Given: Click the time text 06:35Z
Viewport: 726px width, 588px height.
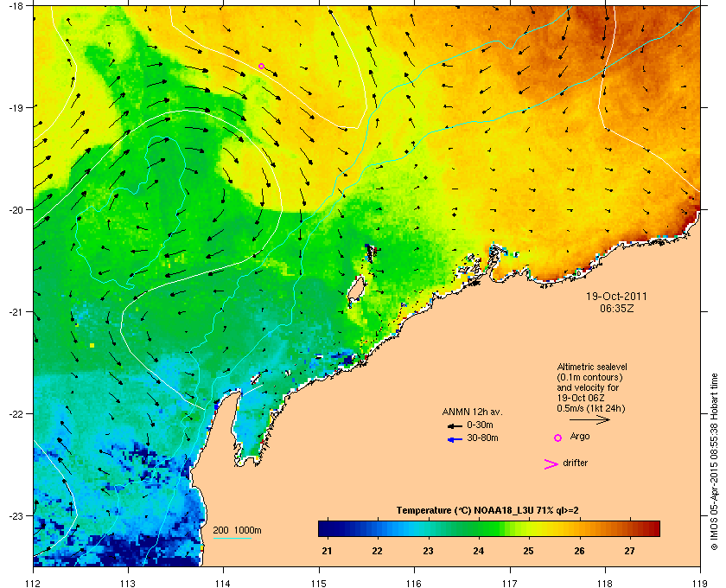Looking at the screenshot, I should pos(617,308).
